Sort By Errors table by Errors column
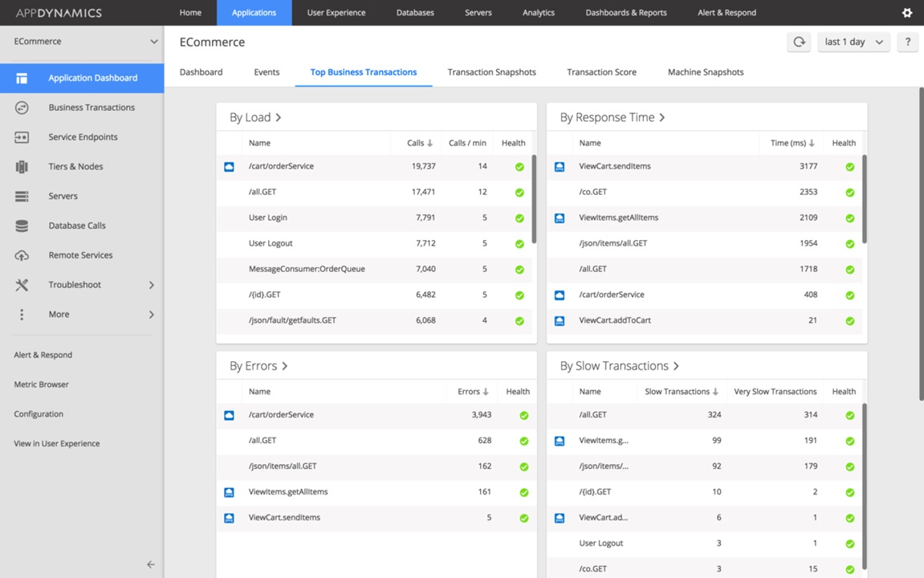Screen dimensions: 924x578 473,392
